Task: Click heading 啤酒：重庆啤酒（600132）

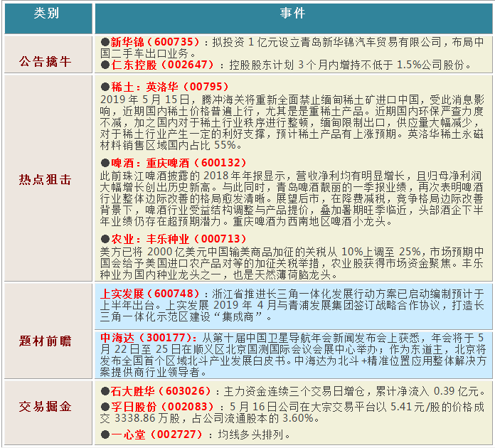Action: [179, 163]
